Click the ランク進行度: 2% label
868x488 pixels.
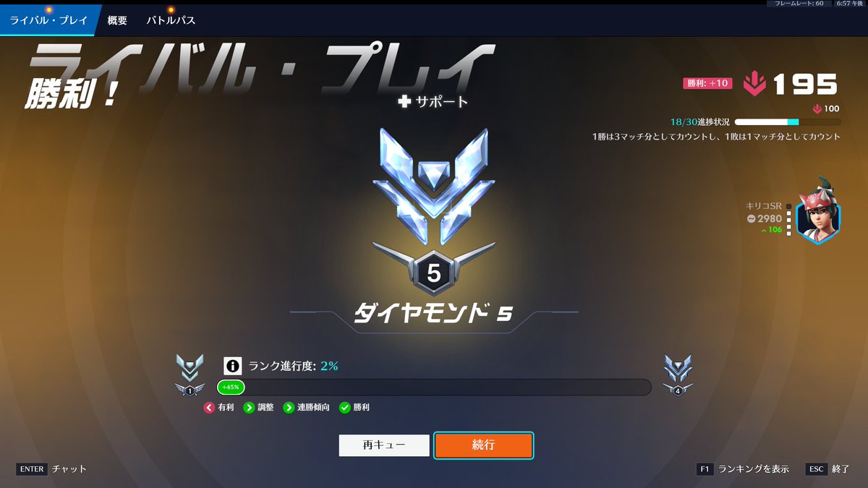point(293,366)
